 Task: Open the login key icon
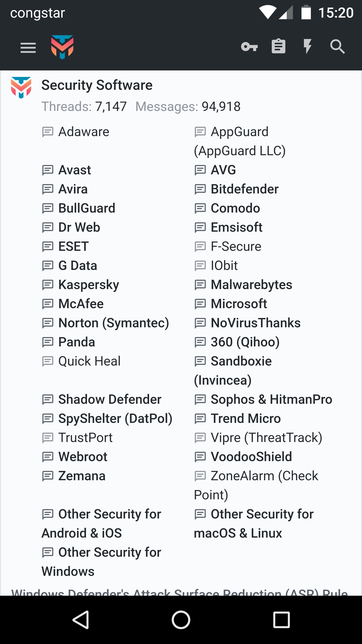coord(249,47)
